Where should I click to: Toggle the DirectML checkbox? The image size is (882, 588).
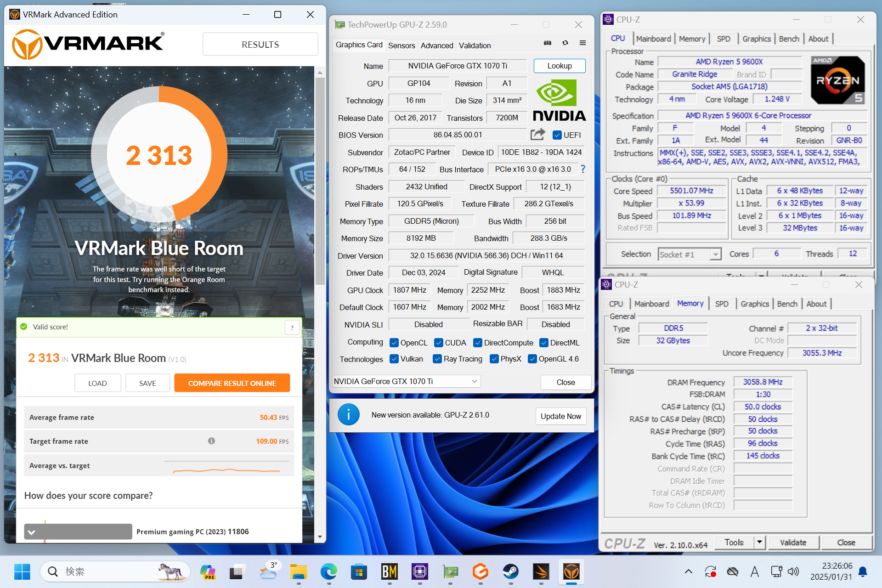(x=543, y=343)
